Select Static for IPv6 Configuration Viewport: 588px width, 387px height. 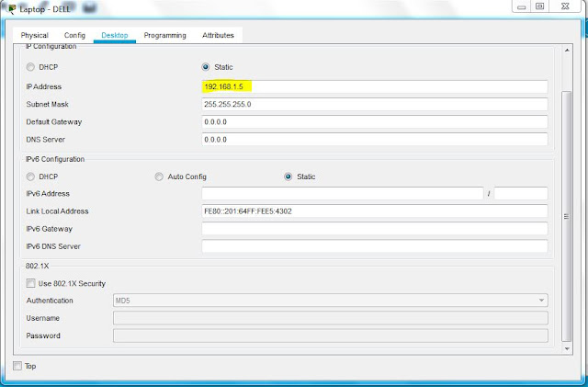(288, 176)
